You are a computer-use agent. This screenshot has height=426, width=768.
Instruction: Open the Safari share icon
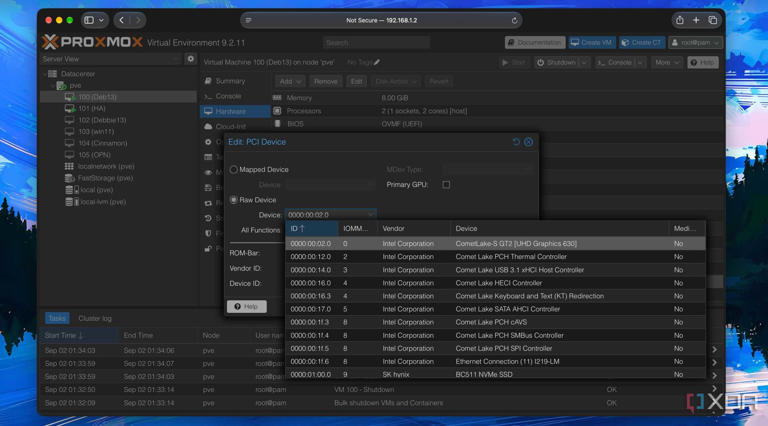pyautogui.click(x=680, y=20)
